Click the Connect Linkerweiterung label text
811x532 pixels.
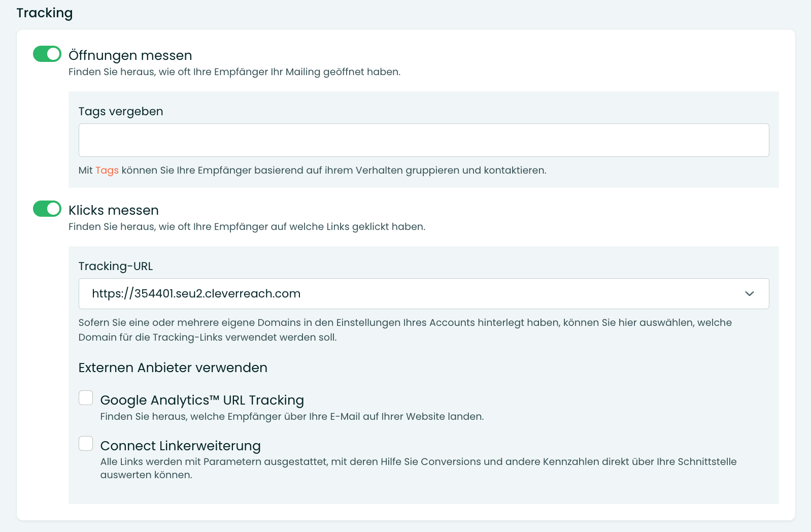(x=180, y=446)
